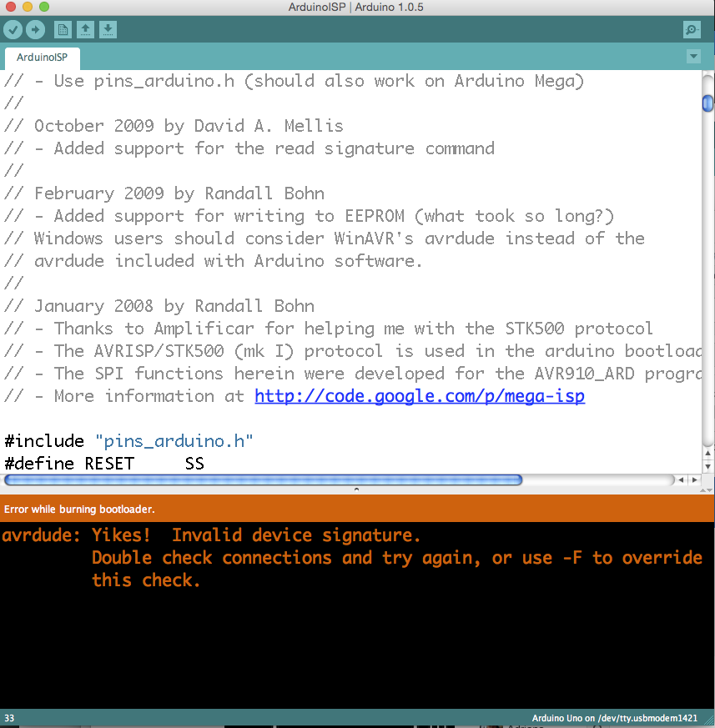715x728 pixels.
Task: Click the green zoom window button
Action: click(44, 7)
